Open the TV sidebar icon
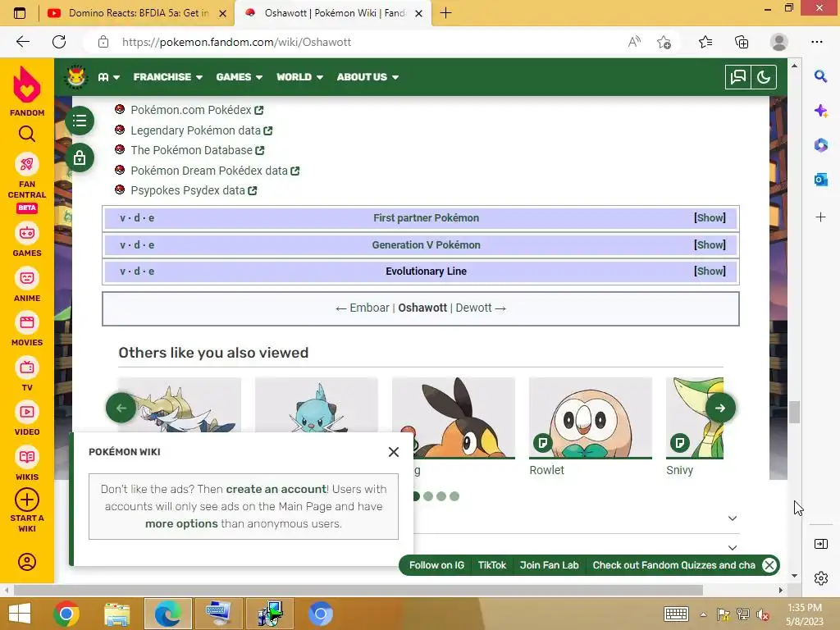 point(27,367)
